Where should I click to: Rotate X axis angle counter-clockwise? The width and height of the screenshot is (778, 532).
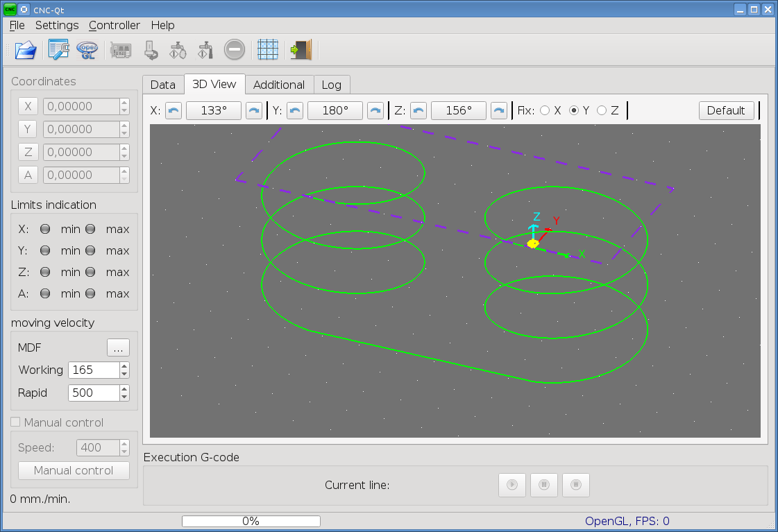[x=174, y=110]
